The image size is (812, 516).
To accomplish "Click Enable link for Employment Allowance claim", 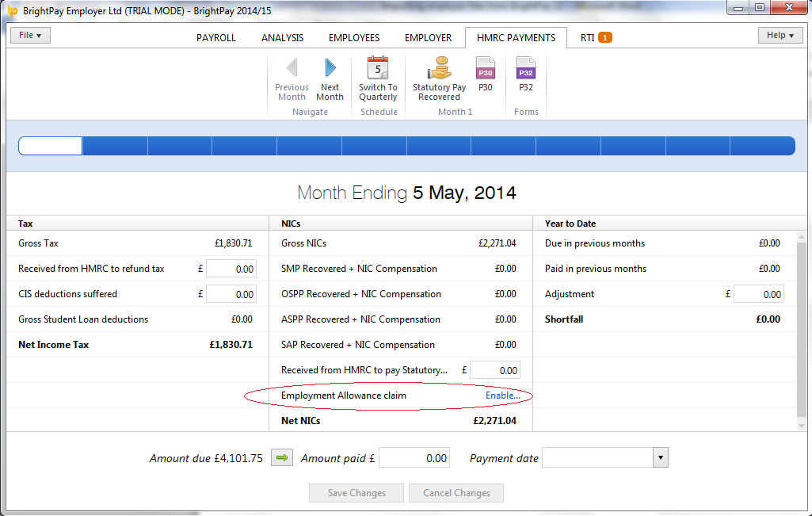I will pyautogui.click(x=503, y=396).
